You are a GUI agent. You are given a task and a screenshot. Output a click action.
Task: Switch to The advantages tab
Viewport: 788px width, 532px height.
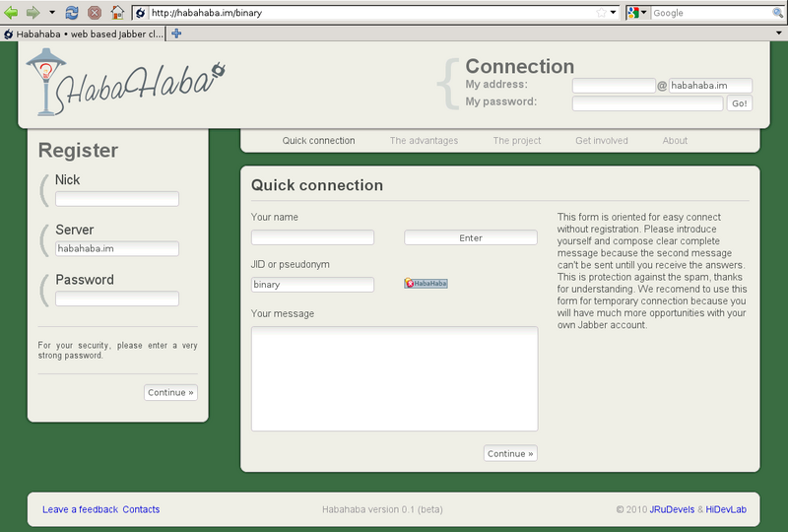(x=424, y=141)
